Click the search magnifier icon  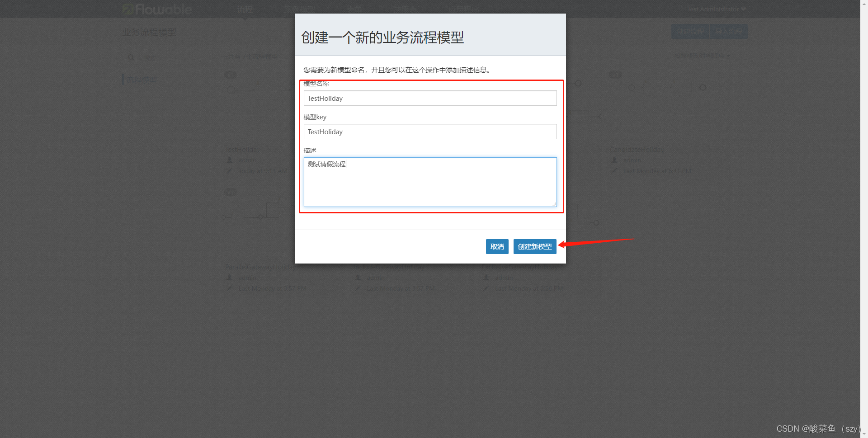[x=131, y=57]
